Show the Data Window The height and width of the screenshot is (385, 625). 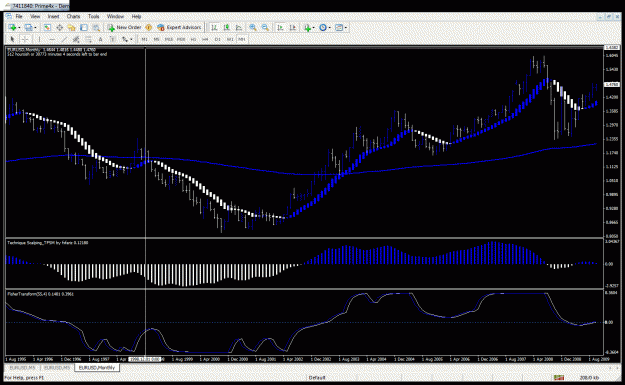pyautogui.click(x=59, y=28)
